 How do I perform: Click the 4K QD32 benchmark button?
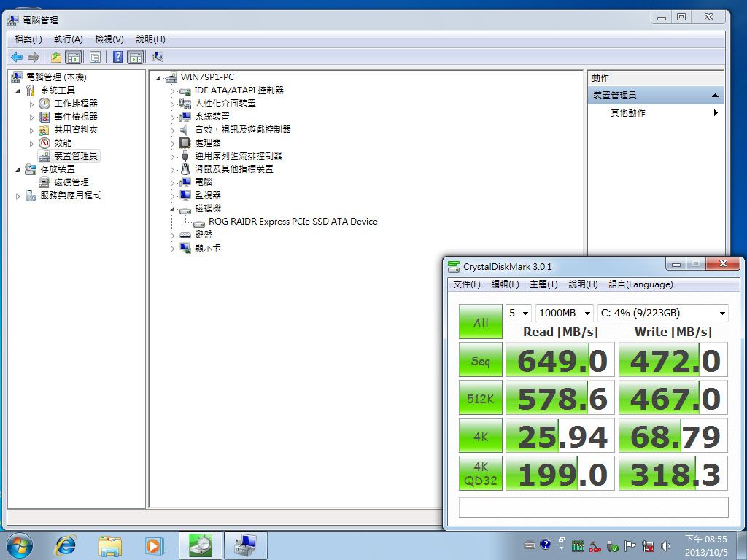(x=480, y=474)
